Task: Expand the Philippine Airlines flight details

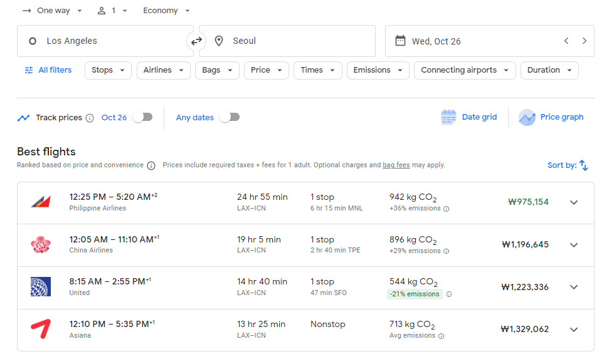Action: click(x=573, y=202)
